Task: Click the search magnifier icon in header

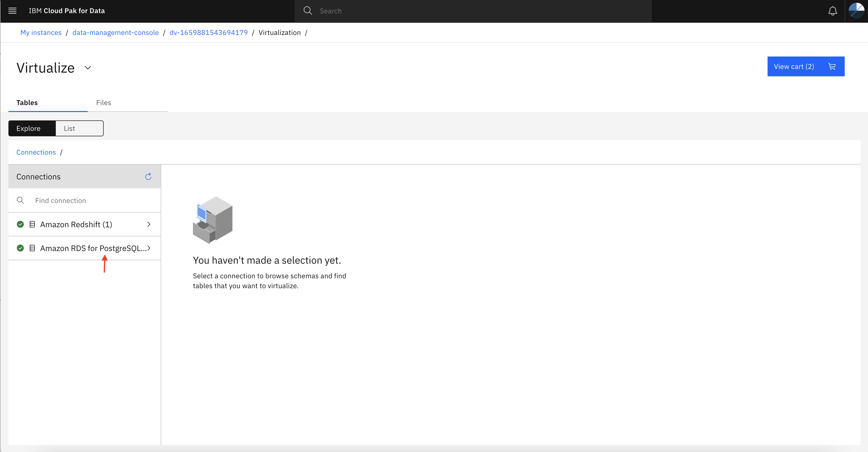Action: tap(308, 11)
